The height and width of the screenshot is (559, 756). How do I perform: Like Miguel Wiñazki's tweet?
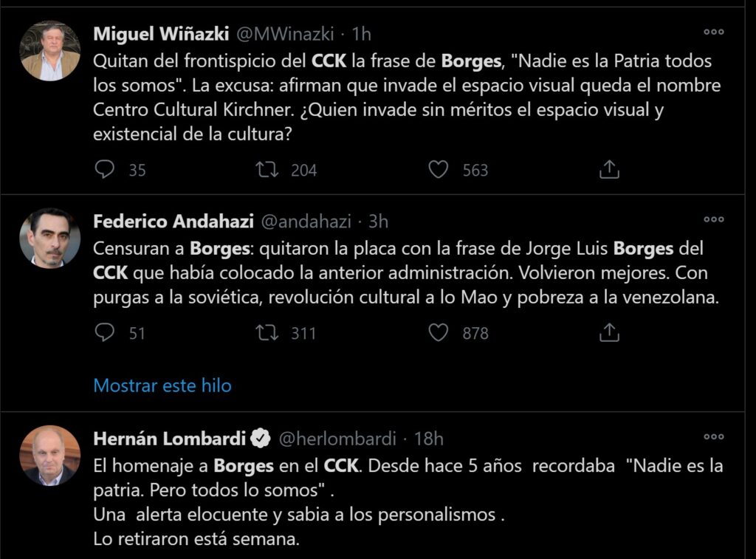439,170
